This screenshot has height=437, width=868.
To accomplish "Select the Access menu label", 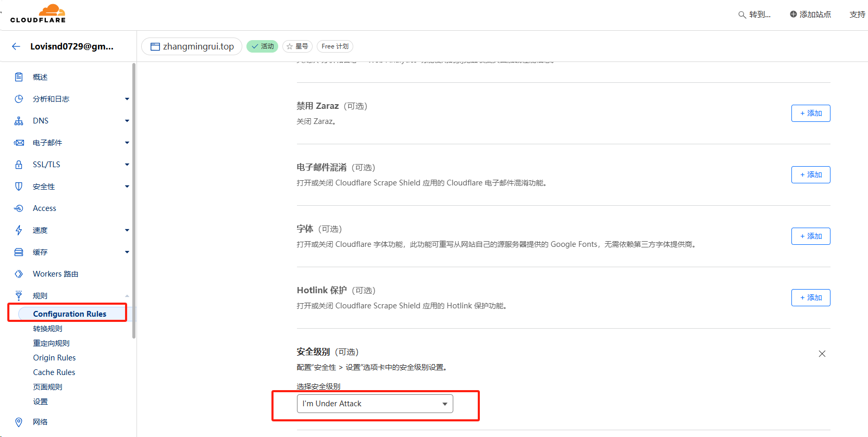I will click(44, 208).
